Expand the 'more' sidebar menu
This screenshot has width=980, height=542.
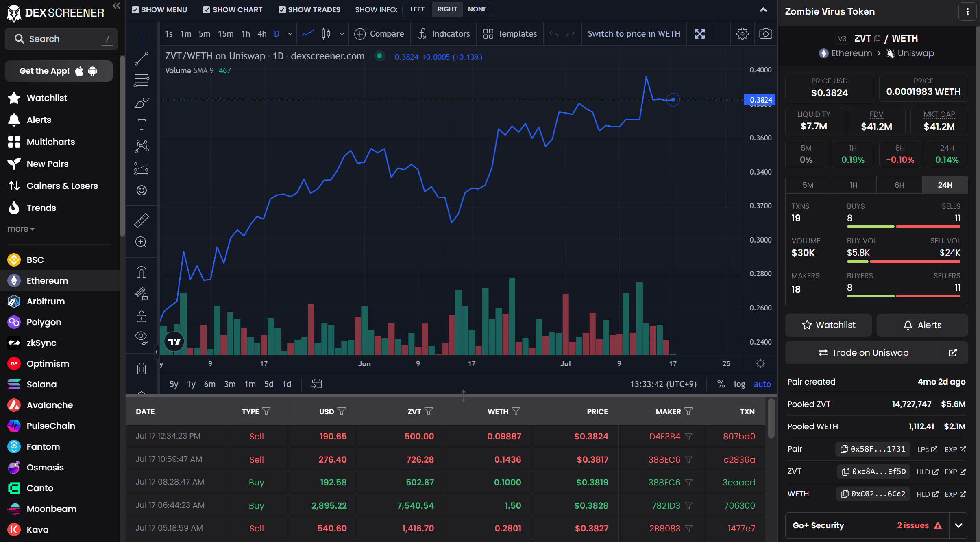point(21,229)
